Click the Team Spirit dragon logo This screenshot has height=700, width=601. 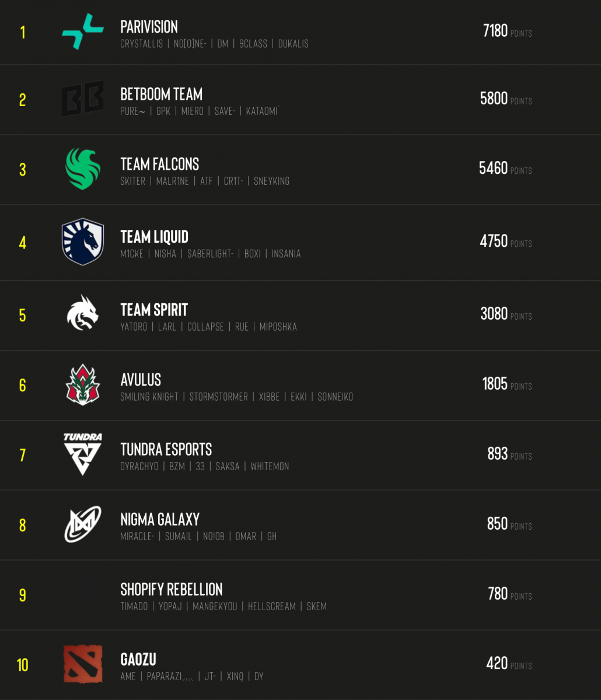[x=82, y=314]
